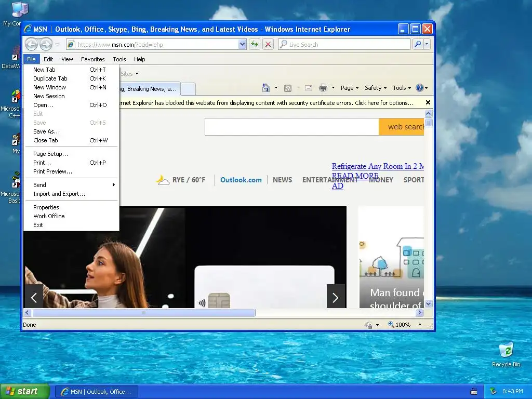
Task: Click the weather icon near RYE
Action: pos(163,180)
